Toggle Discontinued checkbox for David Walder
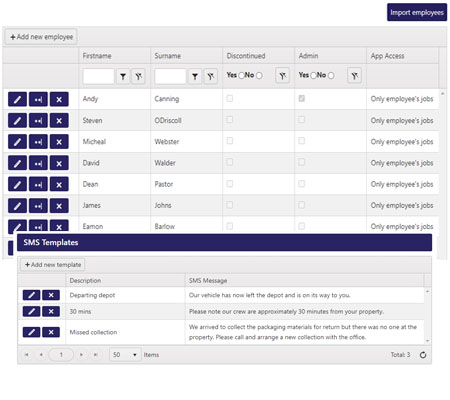 click(x=230, y=162)
